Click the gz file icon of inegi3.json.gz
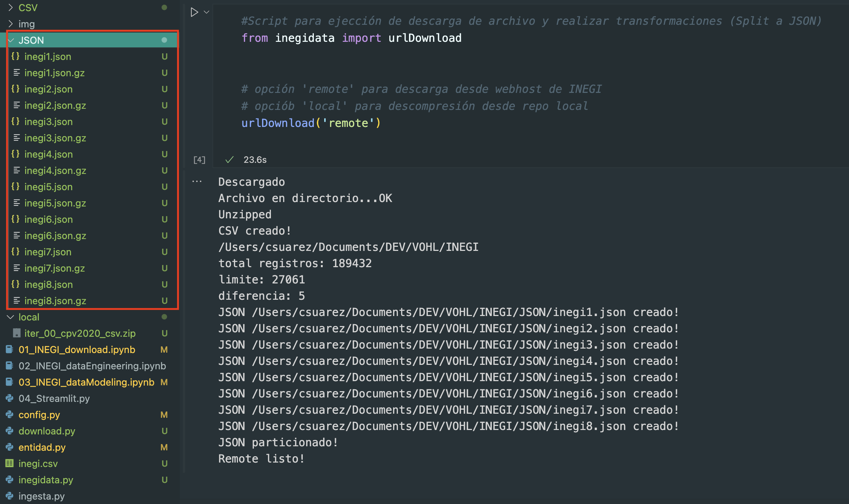Viewport: 849px width, 504px height. pos(17,138)
